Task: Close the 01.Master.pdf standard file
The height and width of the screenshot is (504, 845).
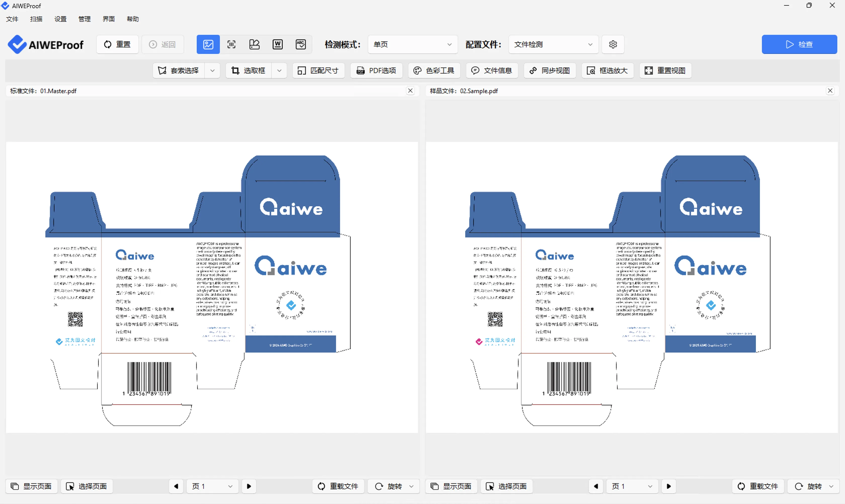Action: 410,91
